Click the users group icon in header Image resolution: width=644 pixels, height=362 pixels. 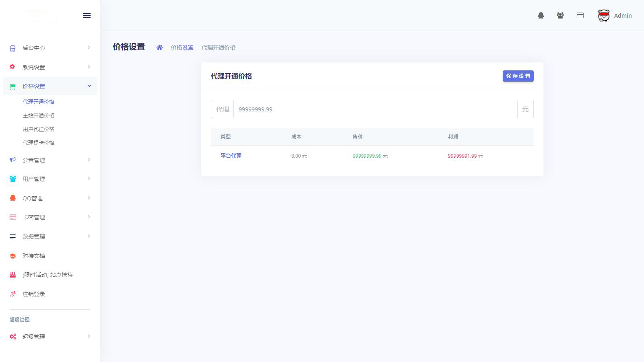[x=560, y=16]
